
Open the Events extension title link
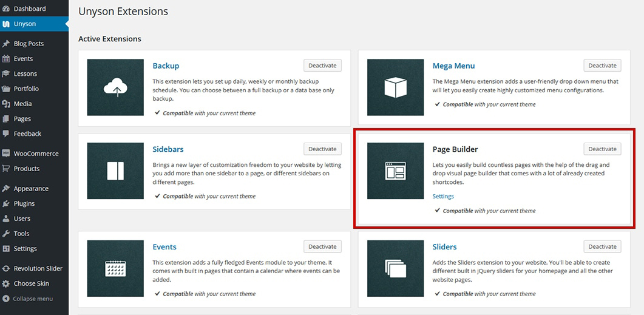[164, 247]
